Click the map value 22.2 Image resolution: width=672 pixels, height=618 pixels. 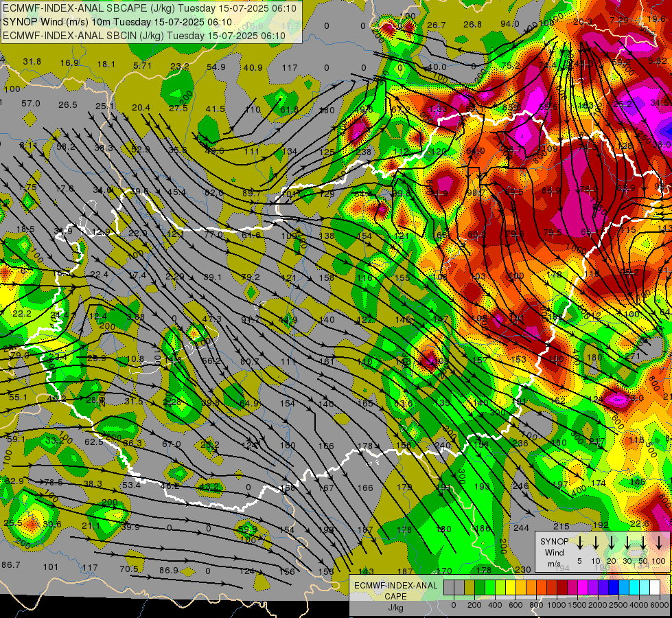[21, 314]
